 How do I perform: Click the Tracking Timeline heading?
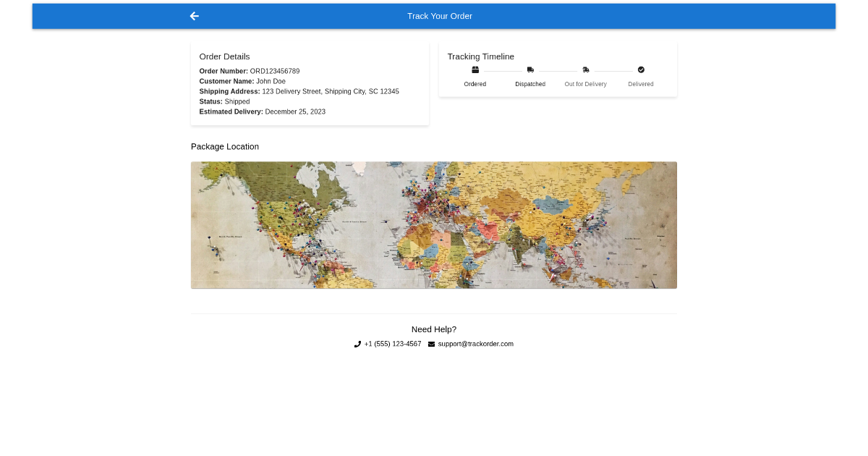[x=481, y=56]
